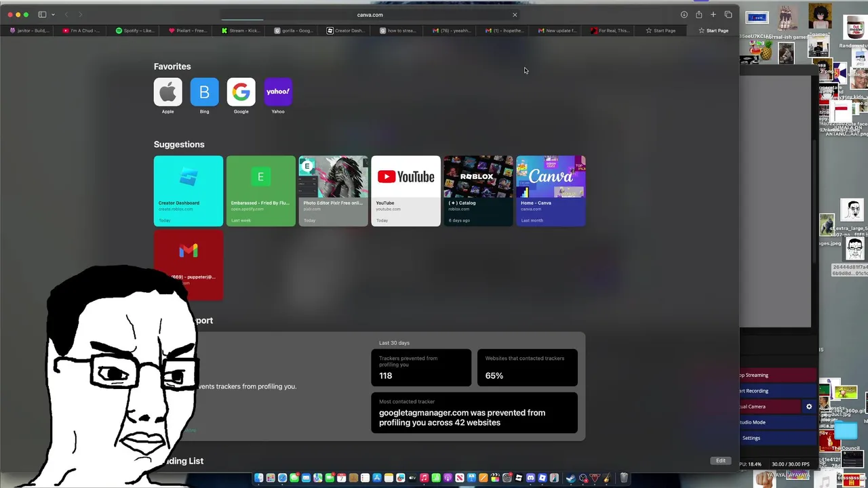Image resolution: width=868 pixels, height=488 pixels.
Task: Switch to the Spotify tab
Action: (x=134, y=30)
